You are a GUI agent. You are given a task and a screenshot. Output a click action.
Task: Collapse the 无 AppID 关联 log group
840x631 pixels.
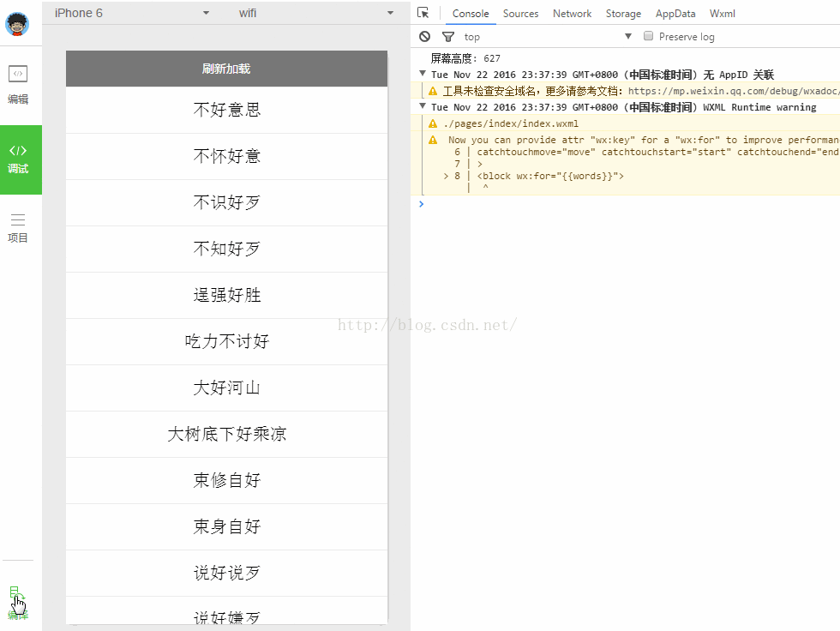point(423,75)
